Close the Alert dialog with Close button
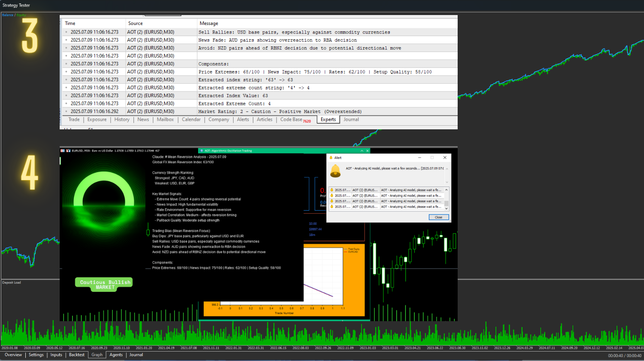The width and height of the screenshot is (644, 361). click(x=438, y=217)
